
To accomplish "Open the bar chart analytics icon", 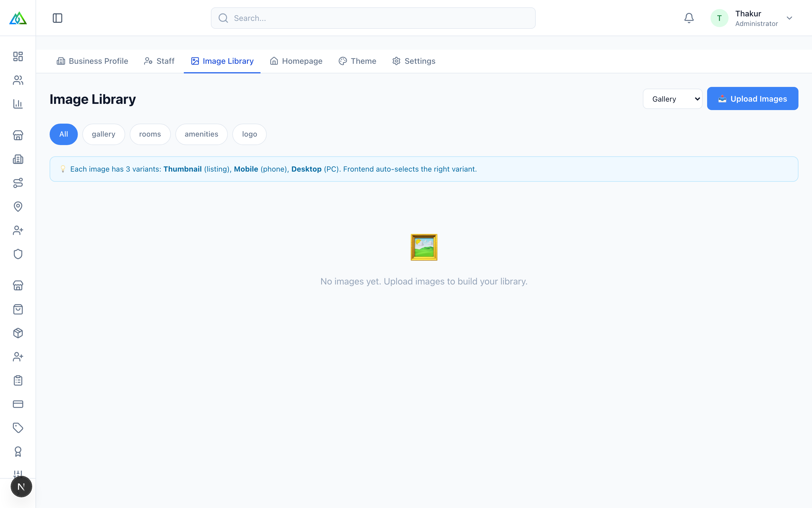I will pyautogui.click(x=18, y=104).
